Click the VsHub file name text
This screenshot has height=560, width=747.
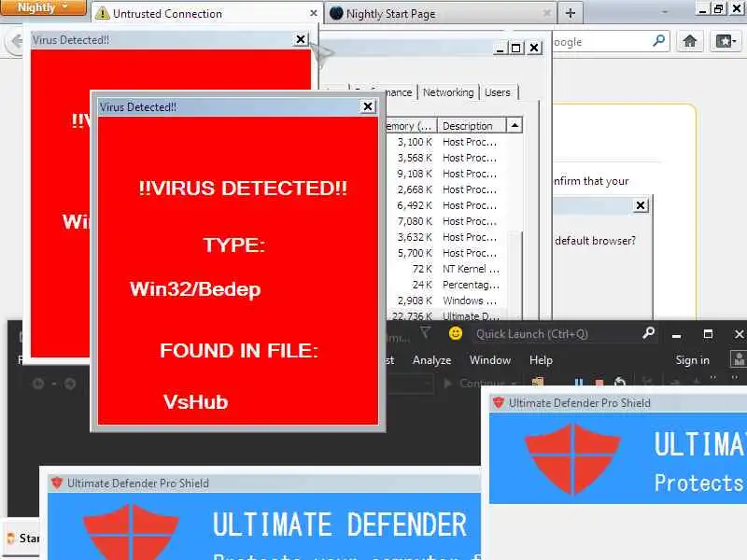[196, 402]
